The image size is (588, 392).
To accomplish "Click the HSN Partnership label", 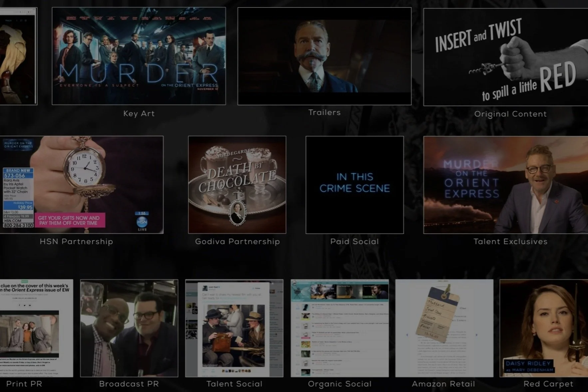I will (76, 242).
